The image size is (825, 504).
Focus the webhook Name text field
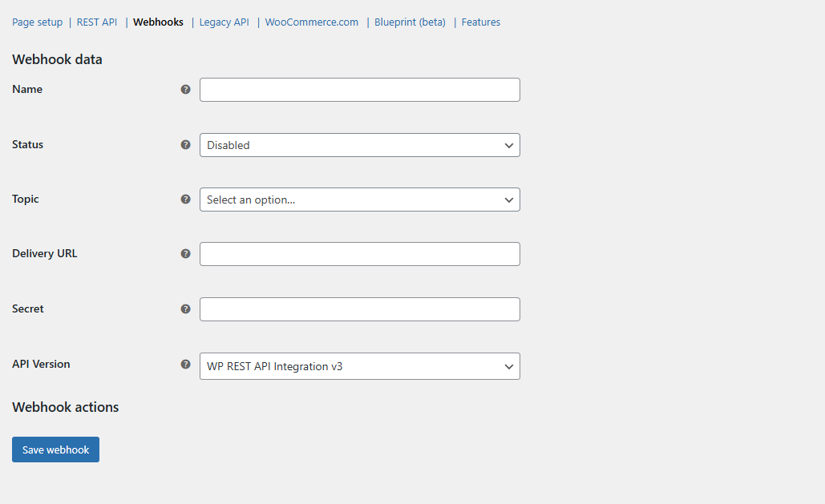359,90
